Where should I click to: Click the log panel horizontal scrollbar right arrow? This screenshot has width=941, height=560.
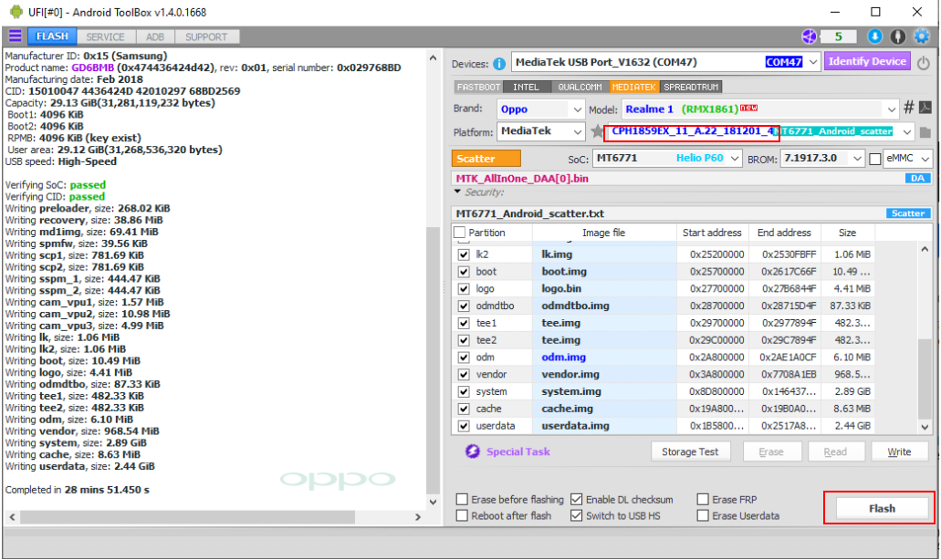point(418,516)
